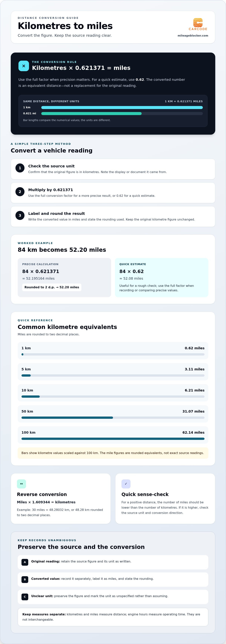
Task: Select the 100 km reference row
Action: point(113,435)
